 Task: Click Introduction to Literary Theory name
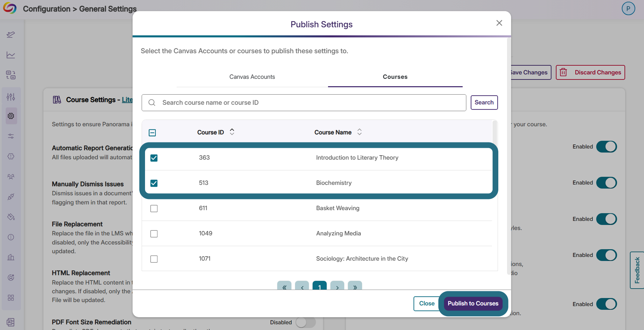[357, 158]
